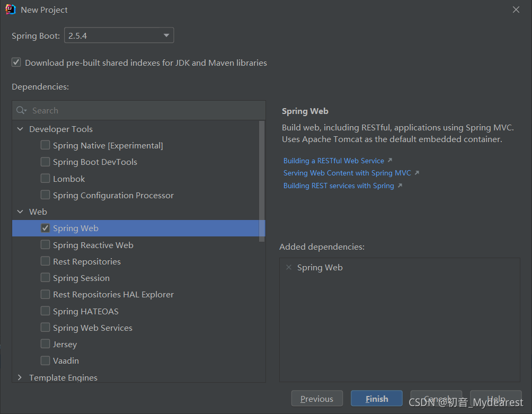Close the New Project dialog

click(x=516, y=10)
